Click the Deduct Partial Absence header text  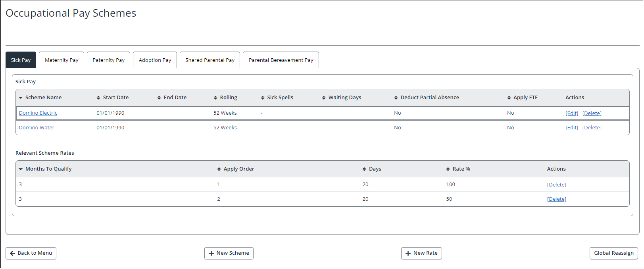pos(430,98)
